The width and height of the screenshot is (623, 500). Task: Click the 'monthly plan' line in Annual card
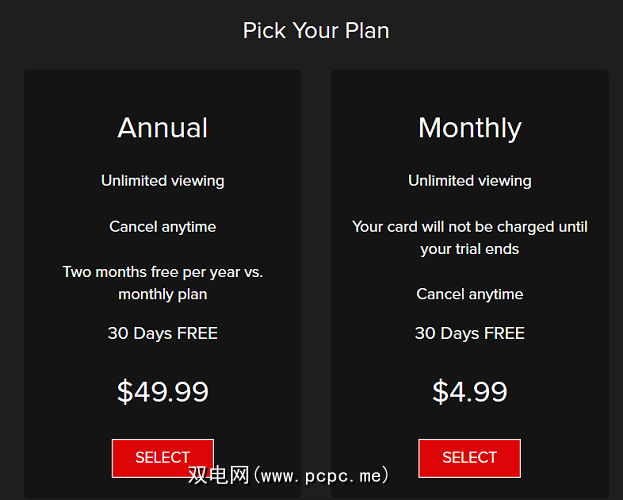pyautogui.click(x=163, y=294)
